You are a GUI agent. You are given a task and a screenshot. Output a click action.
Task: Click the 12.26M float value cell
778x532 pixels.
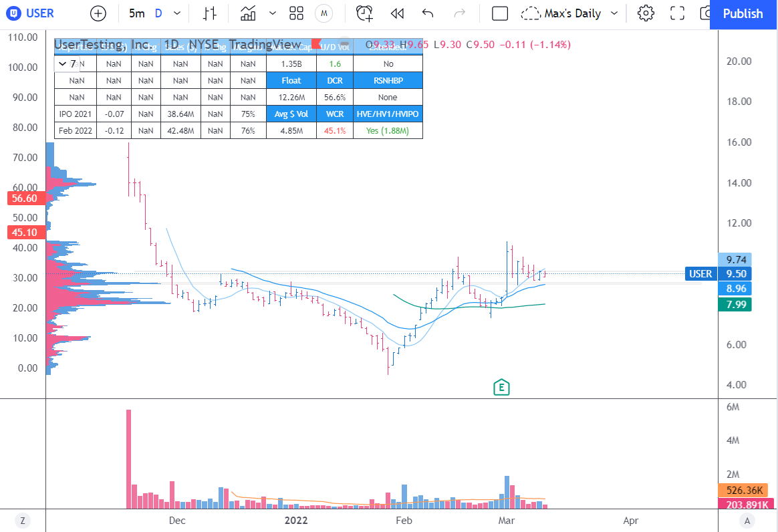click(x=291, y=98)
